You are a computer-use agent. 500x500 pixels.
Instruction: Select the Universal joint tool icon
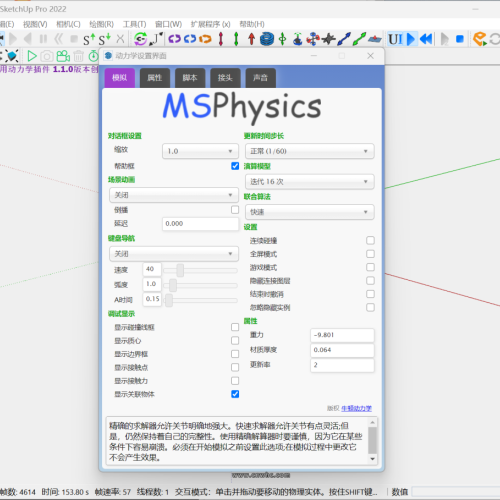pyautogui.click(x=313, y=39)
